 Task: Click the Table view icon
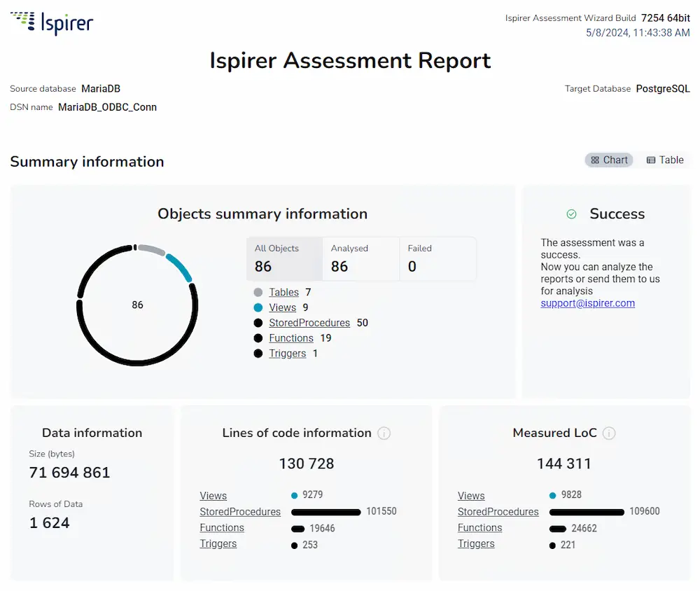pos(651,160)
